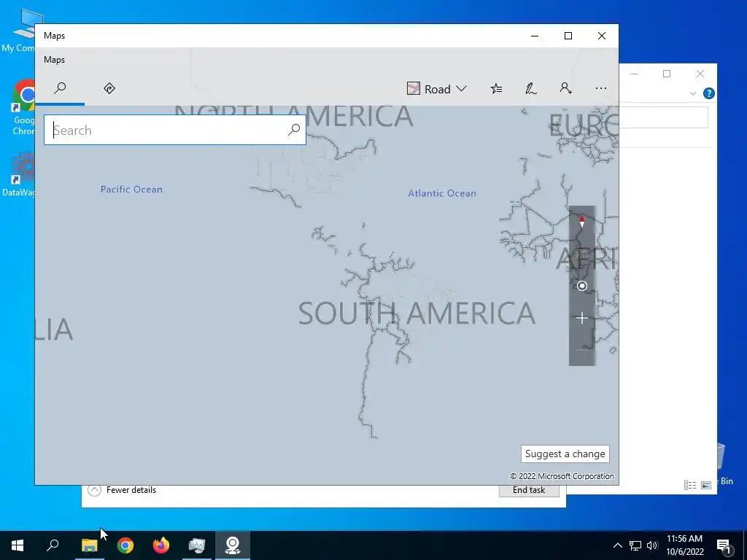
Task: Open the Directions tab in Maps
Action: pyautogui.click(x=109, y=88)
